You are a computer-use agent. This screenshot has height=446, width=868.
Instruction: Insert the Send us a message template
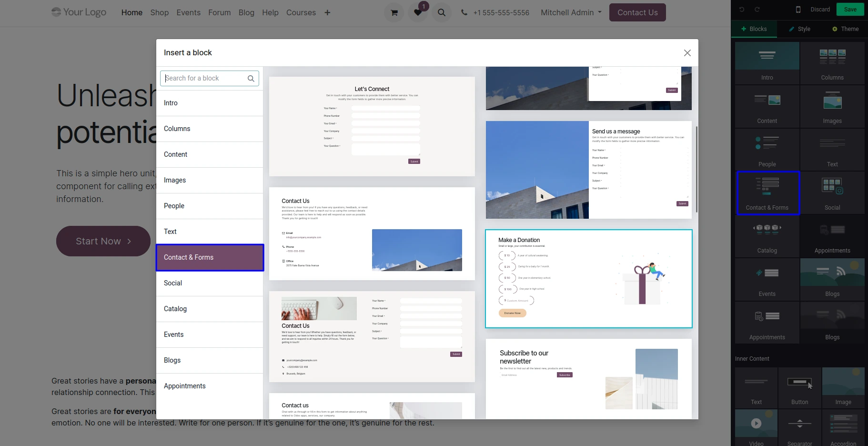coord(589,170)
